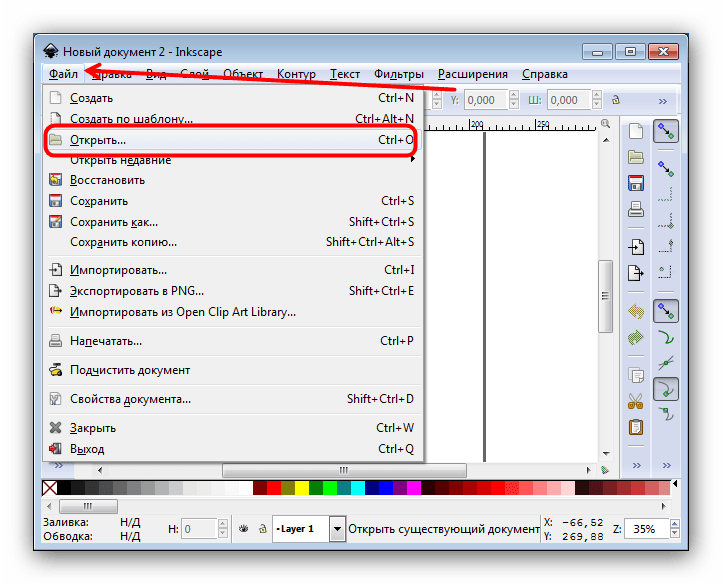The image size is (722, 584).
Task: Open the Справка menu
Action: (545, 74)
